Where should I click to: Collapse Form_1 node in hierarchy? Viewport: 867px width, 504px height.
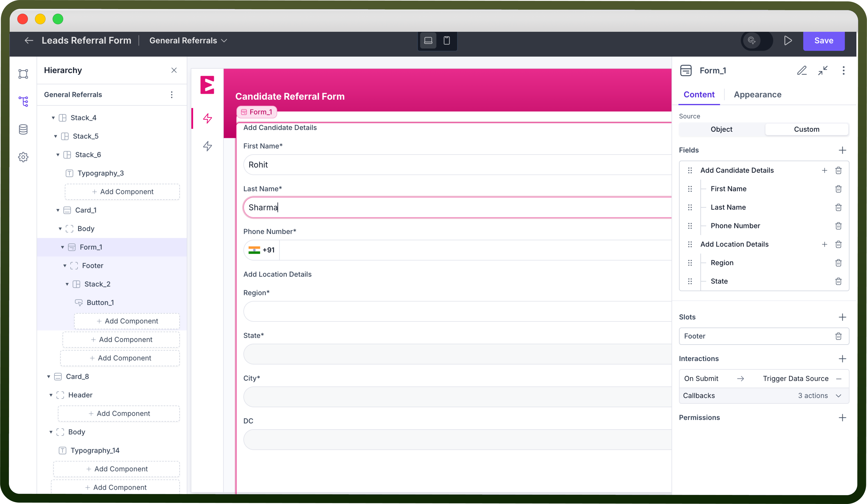(x=63, y=247)
